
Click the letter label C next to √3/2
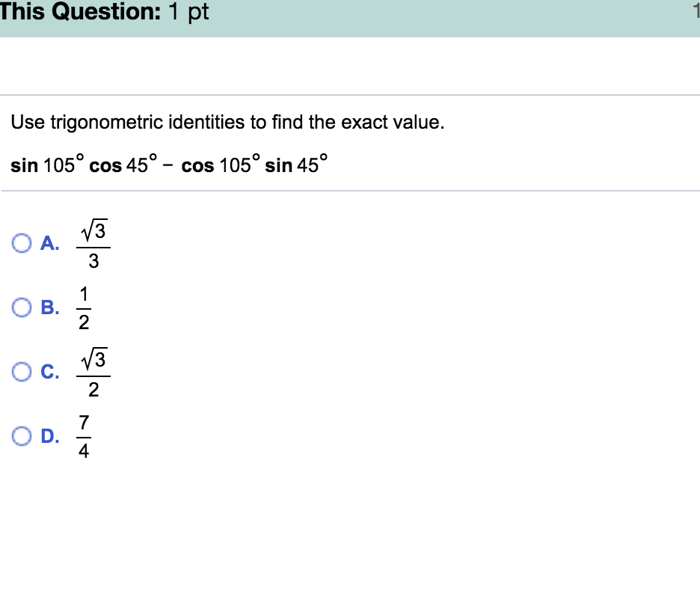(49, 371)
